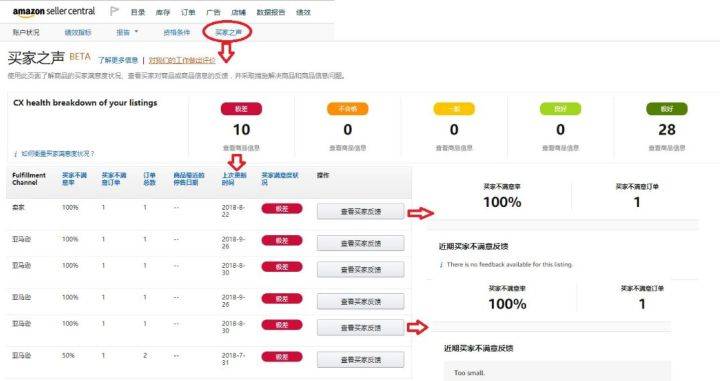Open the 了解更多信息 link
The width and height of the screenshot is (720, 381).
tap(118, 60)
